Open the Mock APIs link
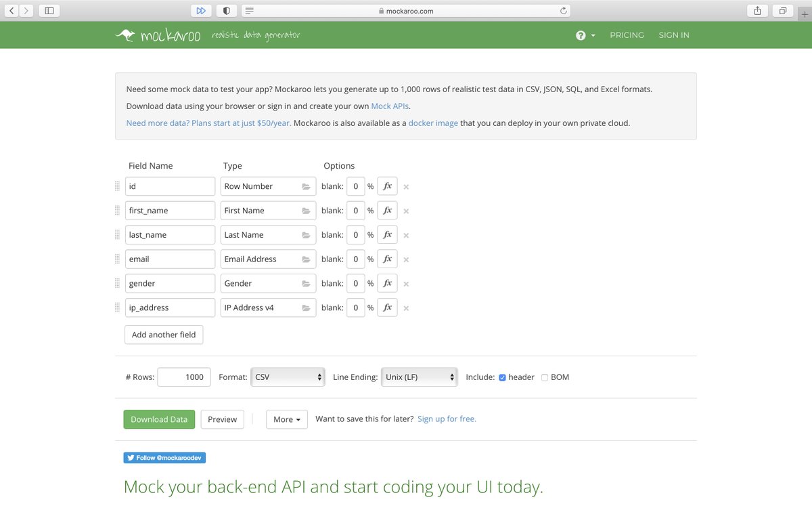This screenshot has width=812, height=508. point(390,106)
